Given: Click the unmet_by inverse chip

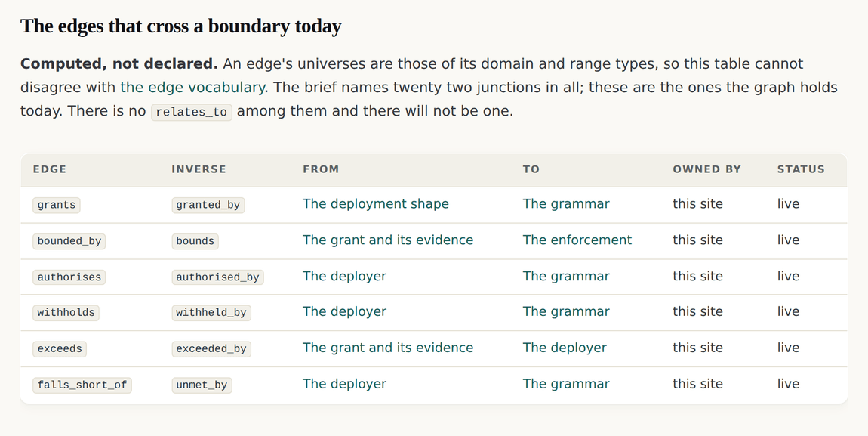Looking at the screenshot, I should point(202,385).
